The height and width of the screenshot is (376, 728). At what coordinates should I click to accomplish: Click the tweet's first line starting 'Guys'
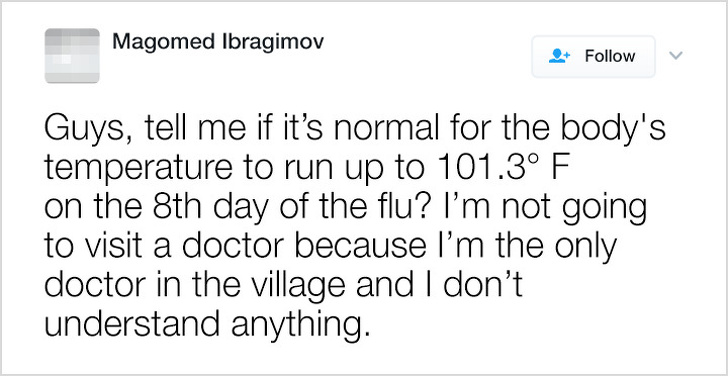tap(355, 129)
